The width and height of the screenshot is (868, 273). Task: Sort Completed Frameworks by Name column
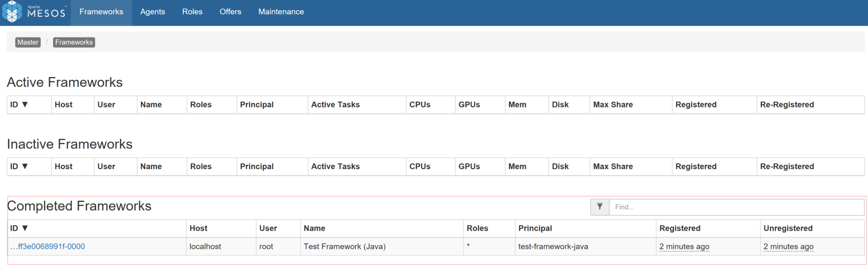click(315, 228)
